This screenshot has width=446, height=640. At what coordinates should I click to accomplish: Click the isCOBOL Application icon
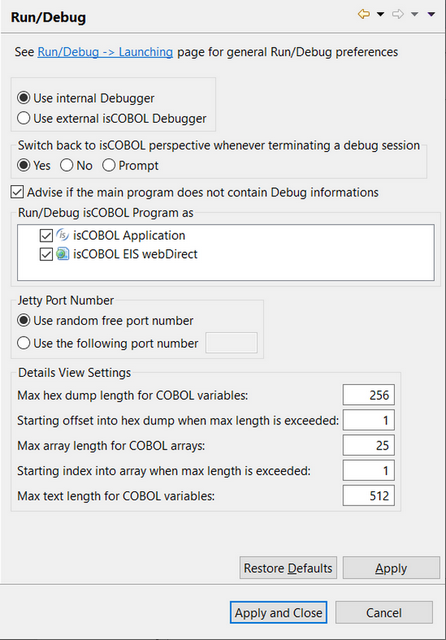coord(62,235)
